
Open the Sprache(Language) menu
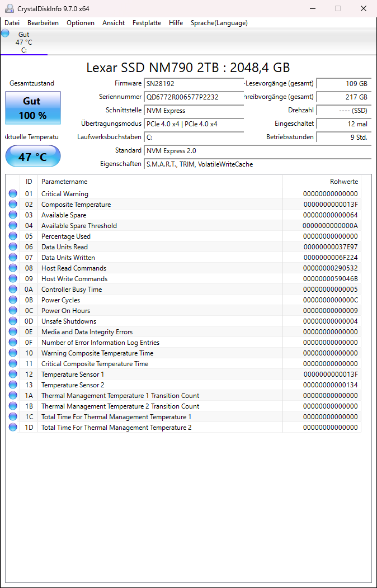pyautogui.click(x=219, y=23)
